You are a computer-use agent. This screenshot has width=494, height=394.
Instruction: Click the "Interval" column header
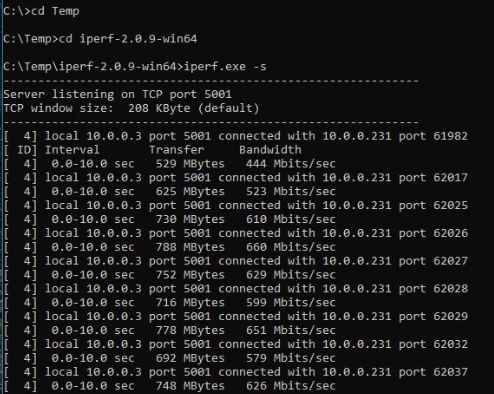pos(72,150)
